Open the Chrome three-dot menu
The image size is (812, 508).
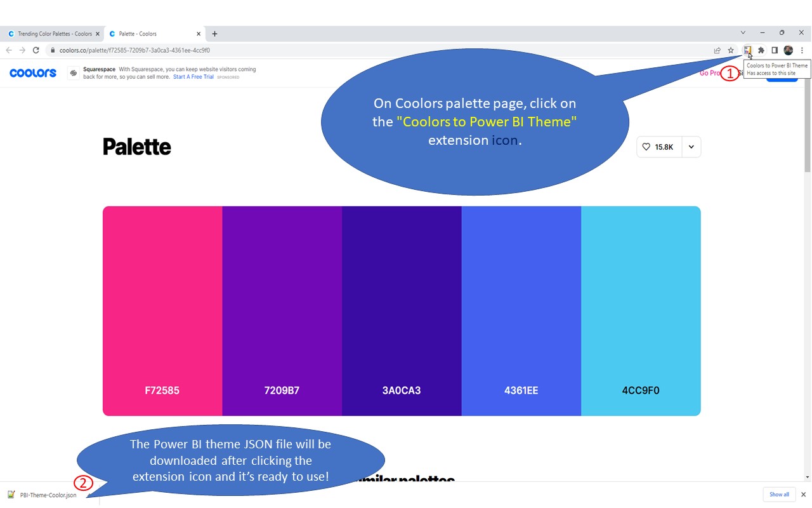(x=802, y=50)
